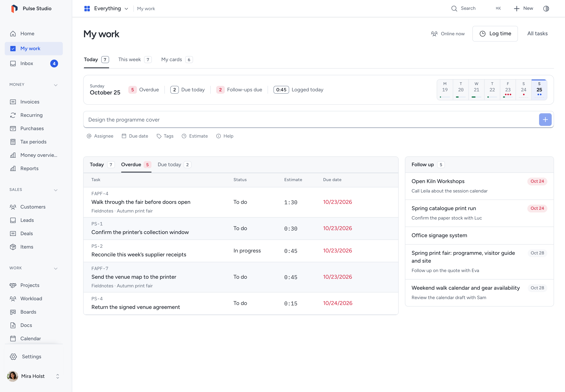Open Workload view
The height and width of the screenshot is (392, 565).
[x=34, y=299]
